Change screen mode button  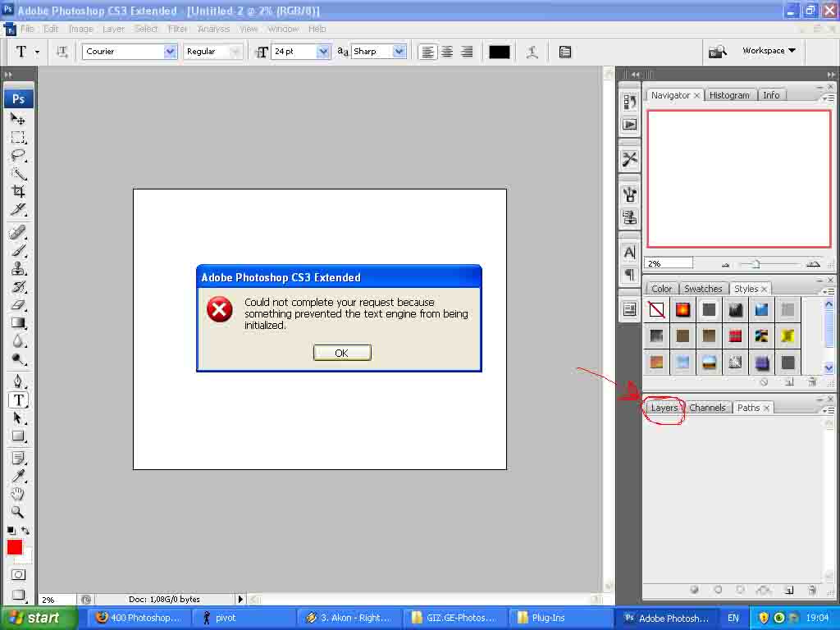click(x=18, y=595)
